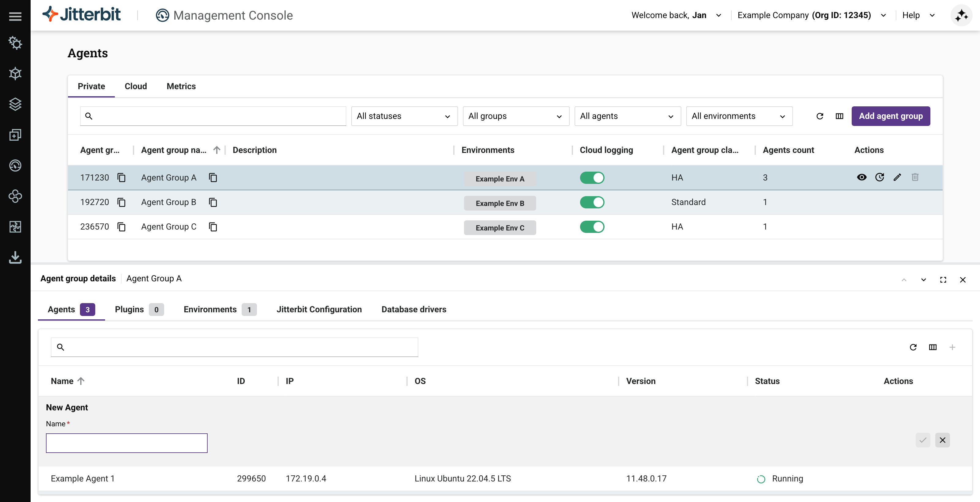Cancel the New Agent entry
Viewport: 980px width, 502px height.
(x=942, y=440)
